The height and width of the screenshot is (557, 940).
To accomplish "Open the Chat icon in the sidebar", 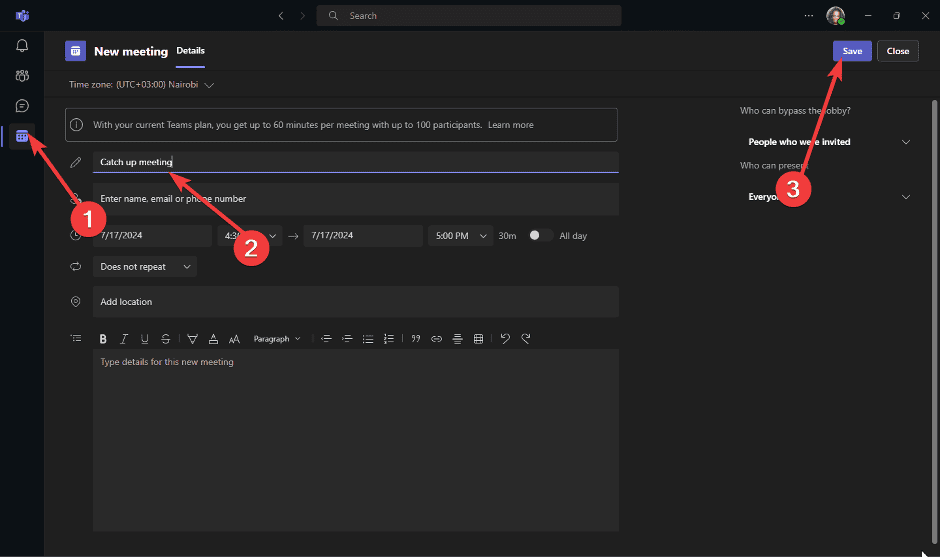I will pyautogui.click(x=22, y=105).
